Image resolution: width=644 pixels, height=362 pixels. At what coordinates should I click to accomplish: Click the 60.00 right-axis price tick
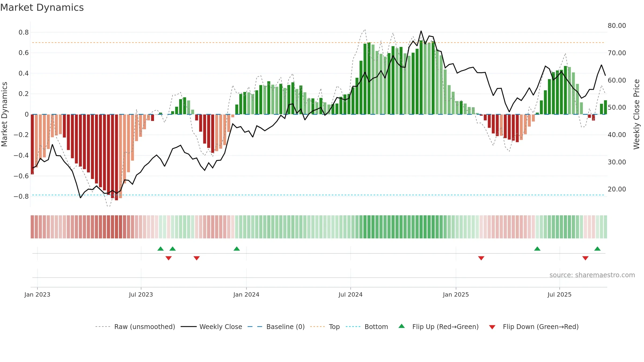617,80
